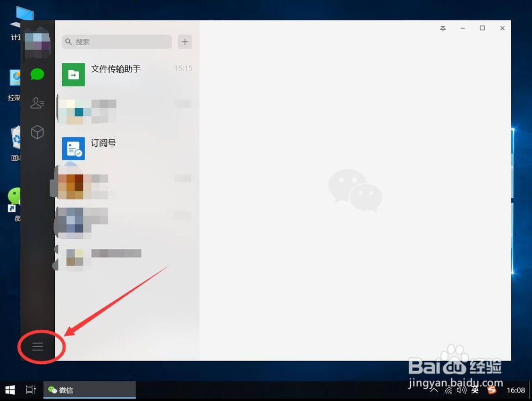Click the plus button to start group chat
This screenshot has width=532, height=401.
pyautogui.click(x=185, y=41)
